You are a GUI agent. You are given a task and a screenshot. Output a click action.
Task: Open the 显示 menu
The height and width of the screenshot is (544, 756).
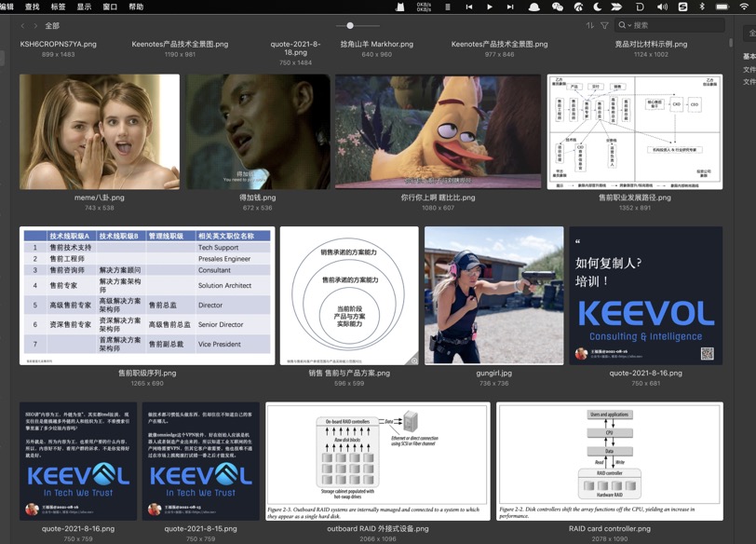[84, 7]
